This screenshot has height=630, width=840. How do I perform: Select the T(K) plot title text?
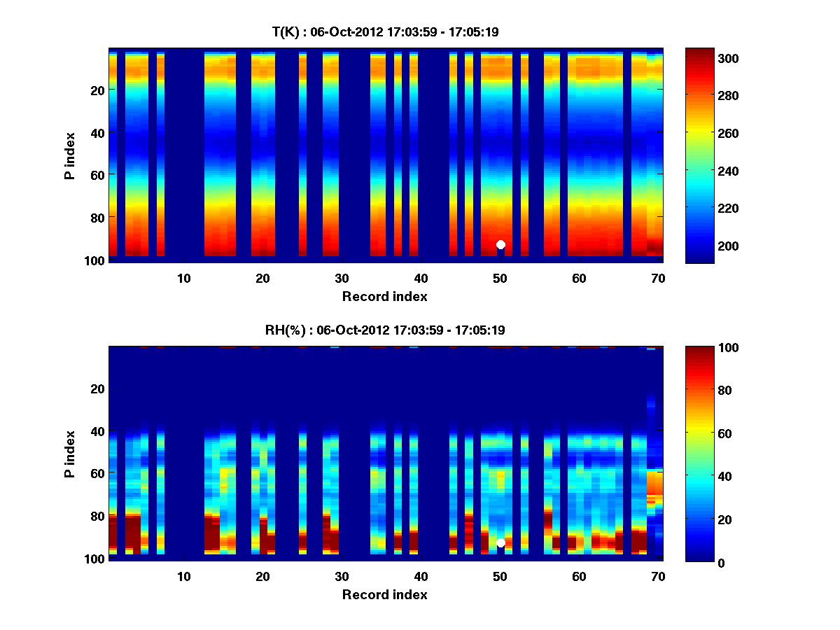tap(385, 31)
